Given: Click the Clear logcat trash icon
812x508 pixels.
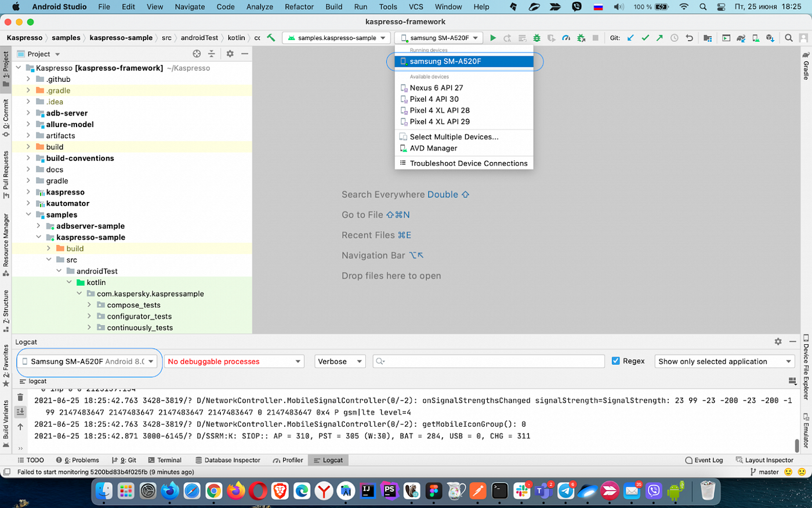Looking at the screenshot, I should [x=20, y=397].
